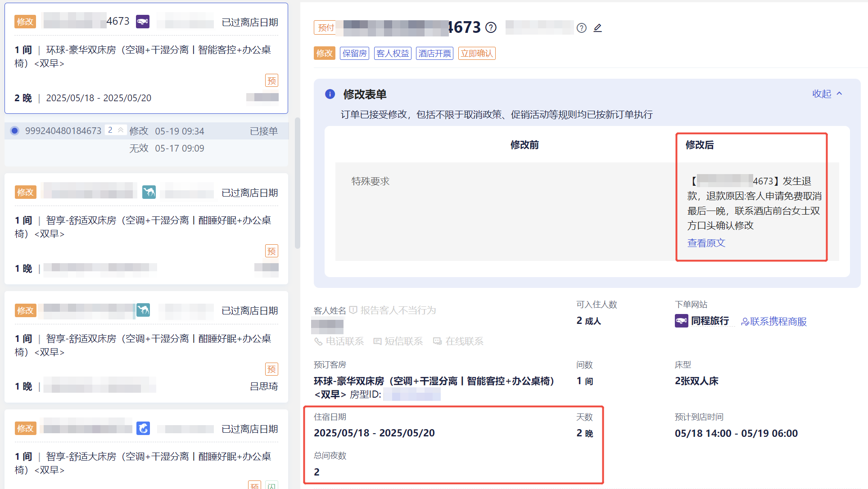
Task: Click the guest count '2 成人'
Action: (589, 321)
